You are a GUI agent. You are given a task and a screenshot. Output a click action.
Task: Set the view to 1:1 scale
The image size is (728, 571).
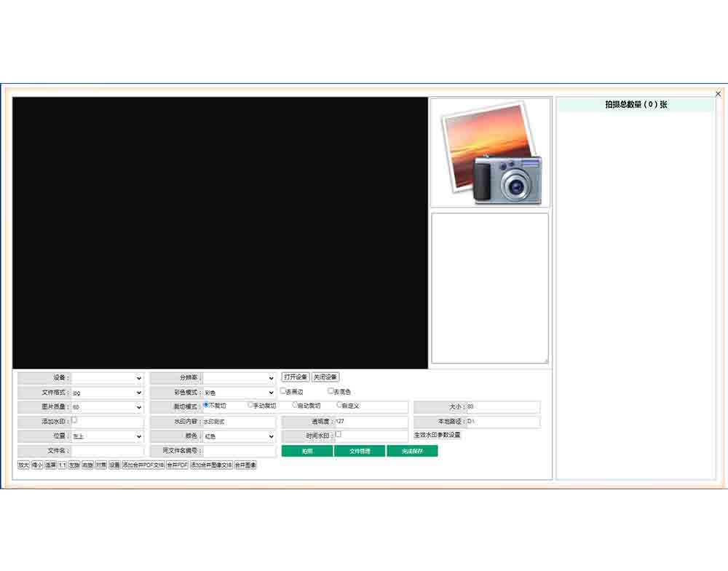click(x=62, y=465)
